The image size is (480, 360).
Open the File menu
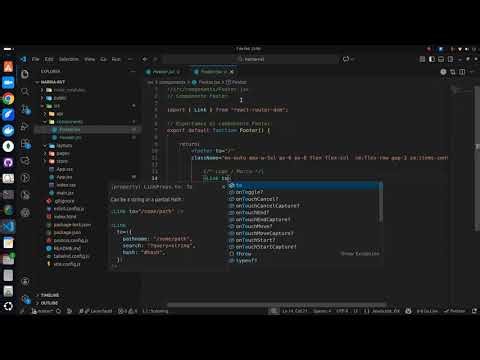[36, 59]
